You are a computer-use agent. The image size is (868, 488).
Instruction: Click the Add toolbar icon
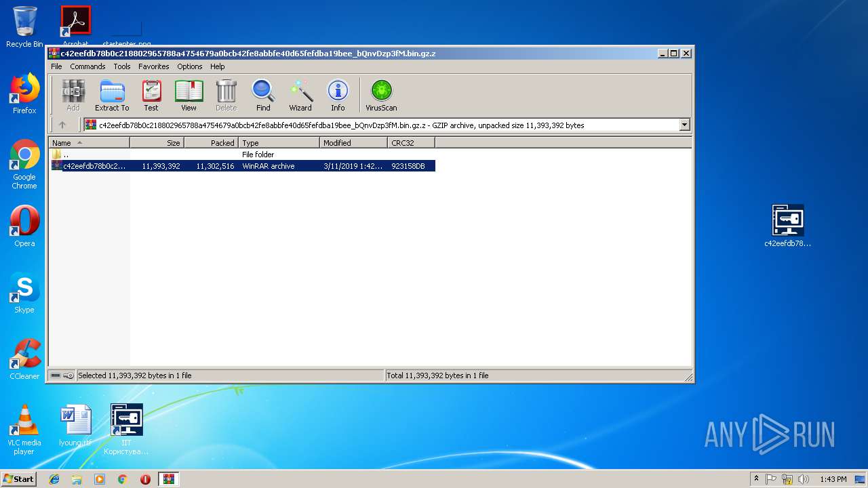pyautogui.click(x=73, y=96)
